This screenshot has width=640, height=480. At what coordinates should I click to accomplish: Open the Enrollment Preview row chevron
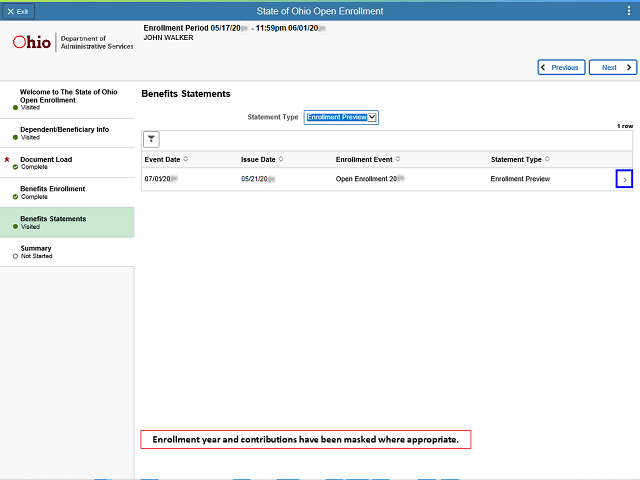(624, 179)
